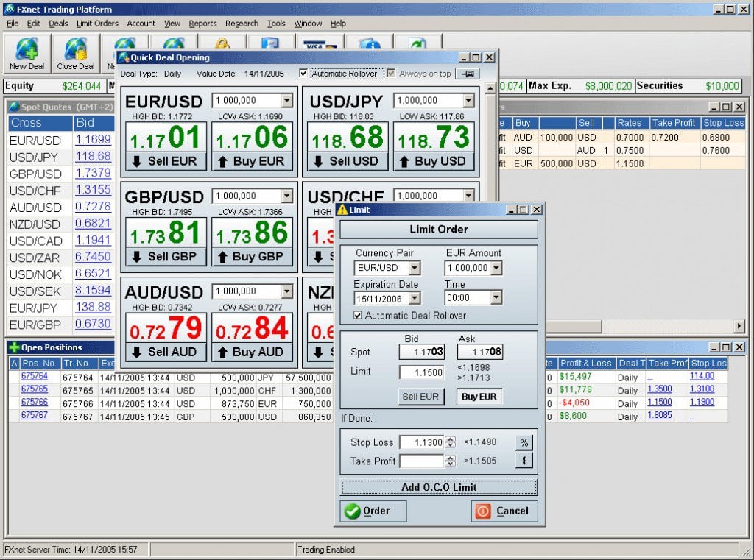Open the Limit Orders menu

(97, 24)
